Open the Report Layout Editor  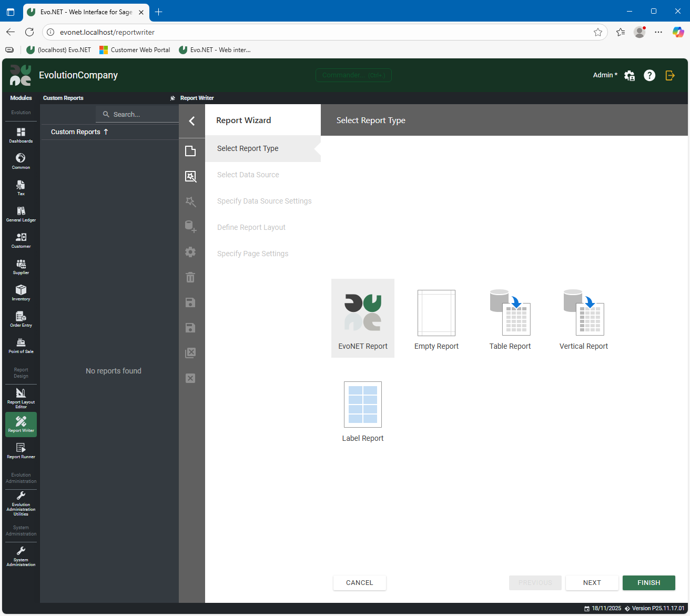(x=21, y=398)
